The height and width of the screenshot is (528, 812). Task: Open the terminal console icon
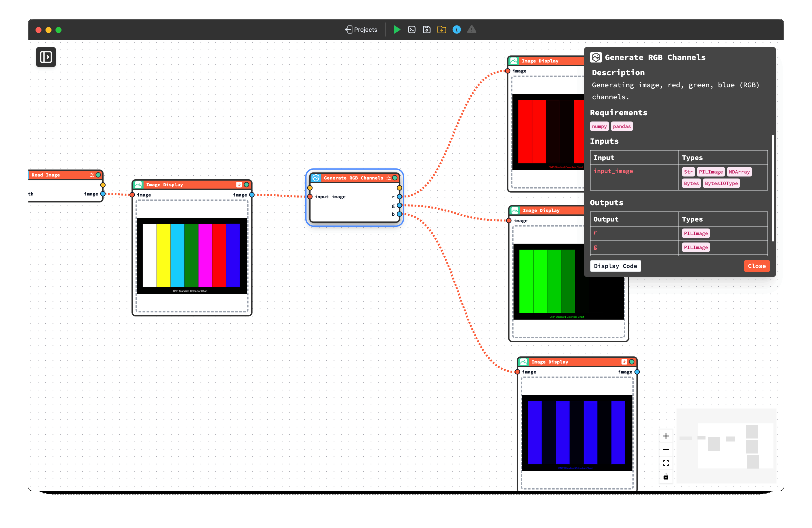pyautogui.click(x=411, y=30)
